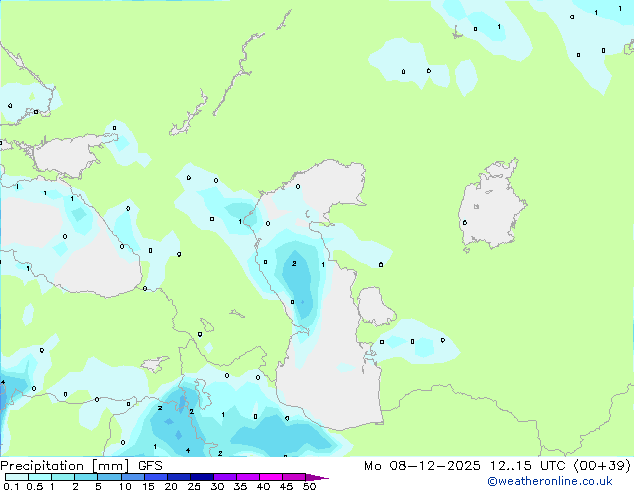Click the '5' legend scale label

[x=98, y=486]
